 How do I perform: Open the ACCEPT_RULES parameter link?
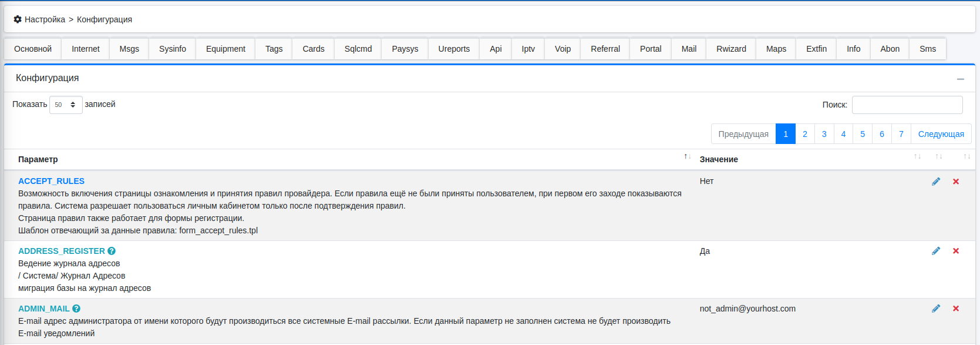click(x=51, y=181)
